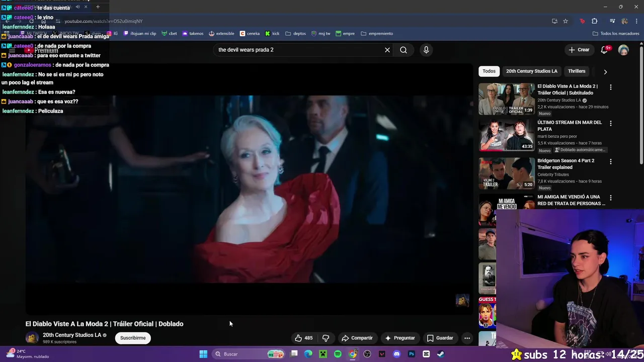Open Bridgerton Season 4 Part 2 Trailer explained title
The width and height of the screenshot is (644, 362).
point(566,164)
